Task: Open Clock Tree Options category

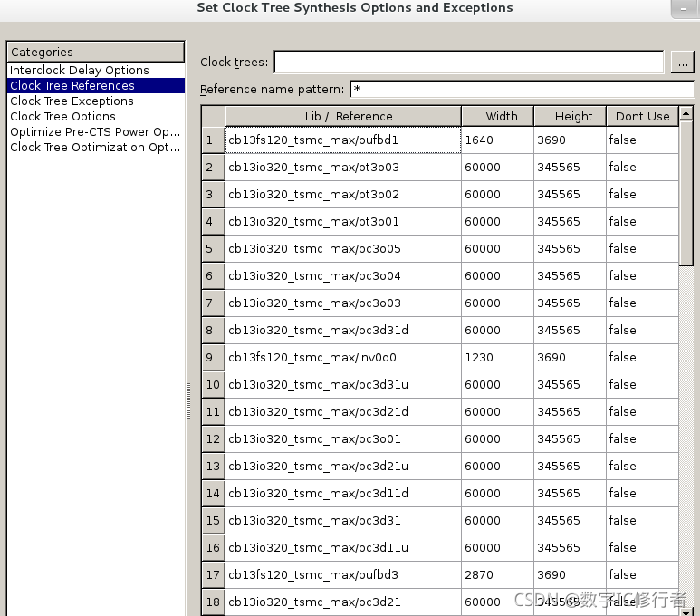Action: point(96,116)
